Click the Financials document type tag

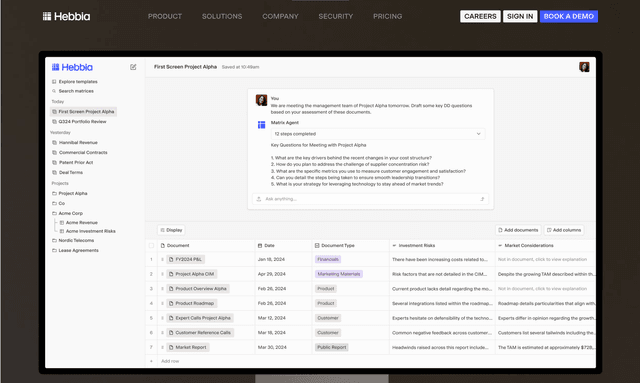pyautogui.click(x=328, y=259)
